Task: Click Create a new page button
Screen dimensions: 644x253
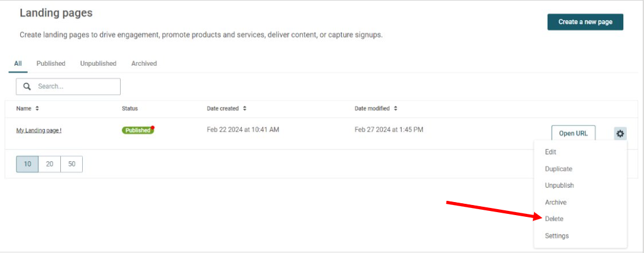Action: pos(585,22)
